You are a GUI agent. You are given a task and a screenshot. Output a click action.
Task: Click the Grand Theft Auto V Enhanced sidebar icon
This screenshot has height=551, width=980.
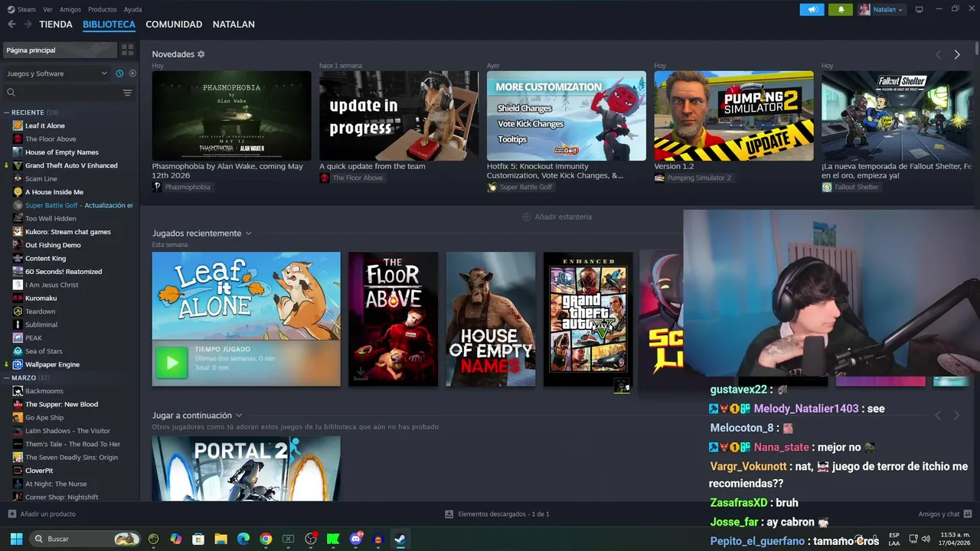click(x=18, y=165)
